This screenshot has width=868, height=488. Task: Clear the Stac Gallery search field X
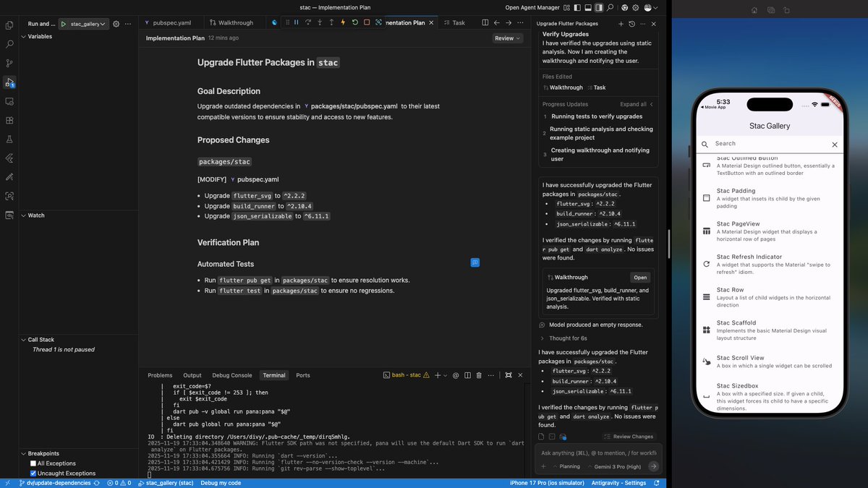point(834,145)
